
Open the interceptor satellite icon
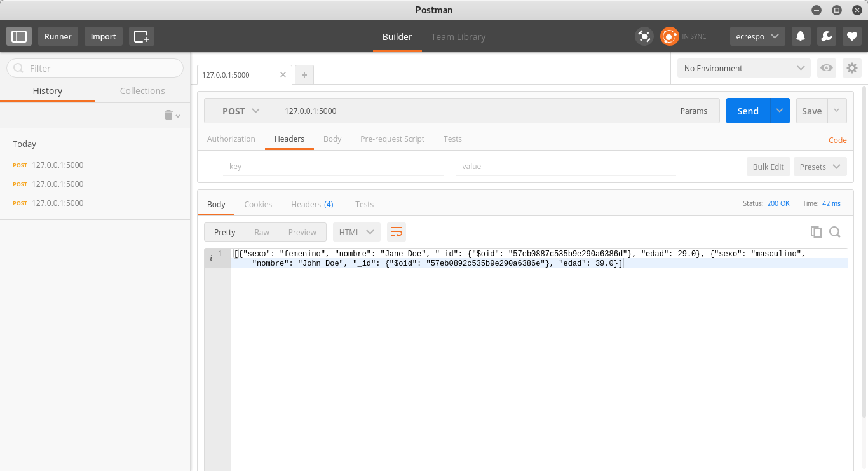click(x=644, y=36)
